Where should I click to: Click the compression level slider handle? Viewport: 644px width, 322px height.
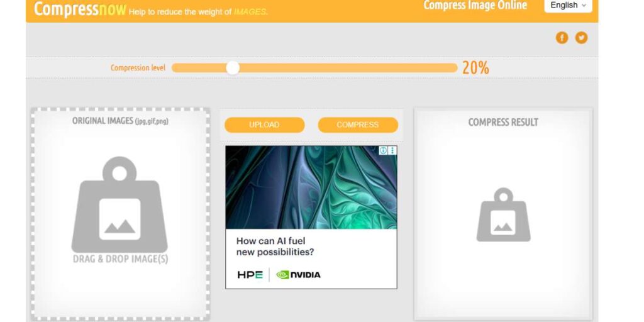point(233,68)
